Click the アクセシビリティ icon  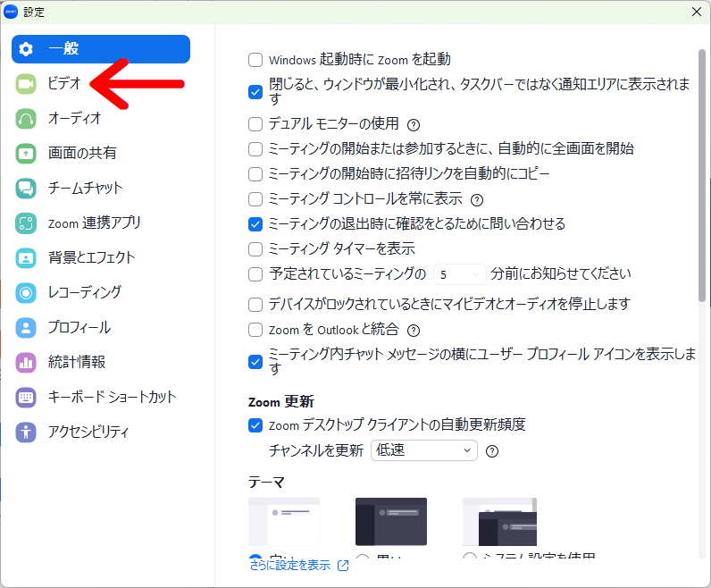[x=26, y=432]
